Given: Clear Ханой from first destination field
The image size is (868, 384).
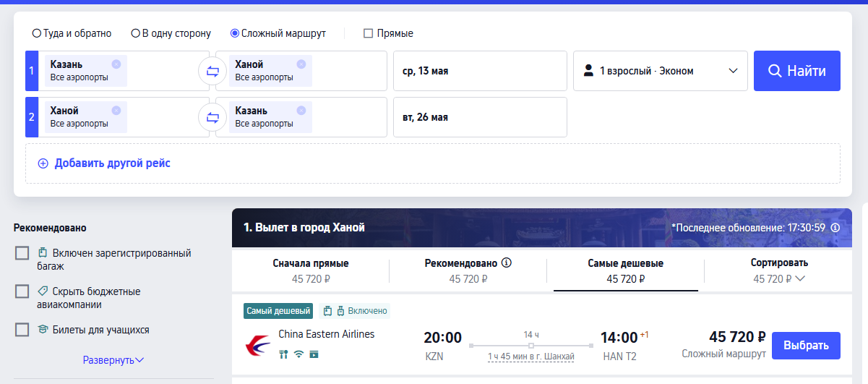Looking at the screenshot, I should (301, 64).
